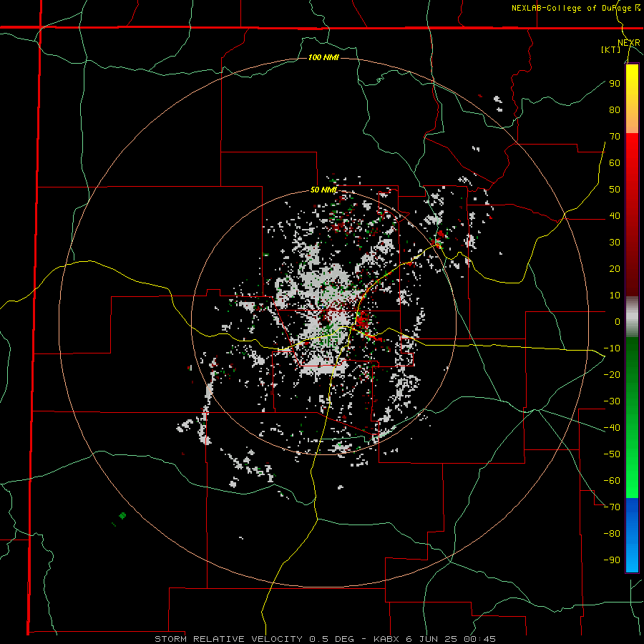Viewport: 644px width, 644px height.
Task: Click the -30 scale label
Action: [612, 401]
